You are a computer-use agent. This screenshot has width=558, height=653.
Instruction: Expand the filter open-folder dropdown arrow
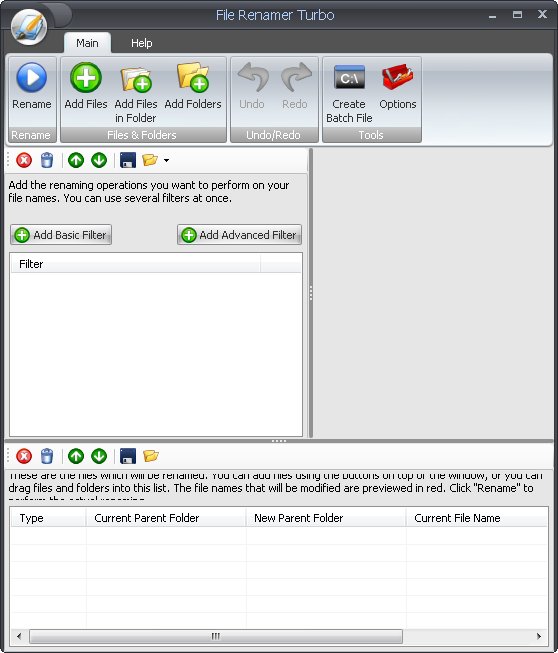coord(167,160)
